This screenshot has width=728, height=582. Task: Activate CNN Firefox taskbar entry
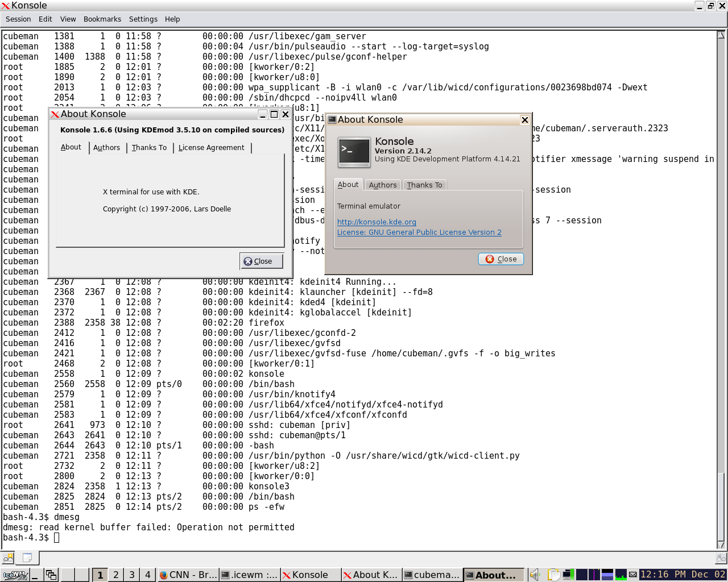click(x=188, y=575)
